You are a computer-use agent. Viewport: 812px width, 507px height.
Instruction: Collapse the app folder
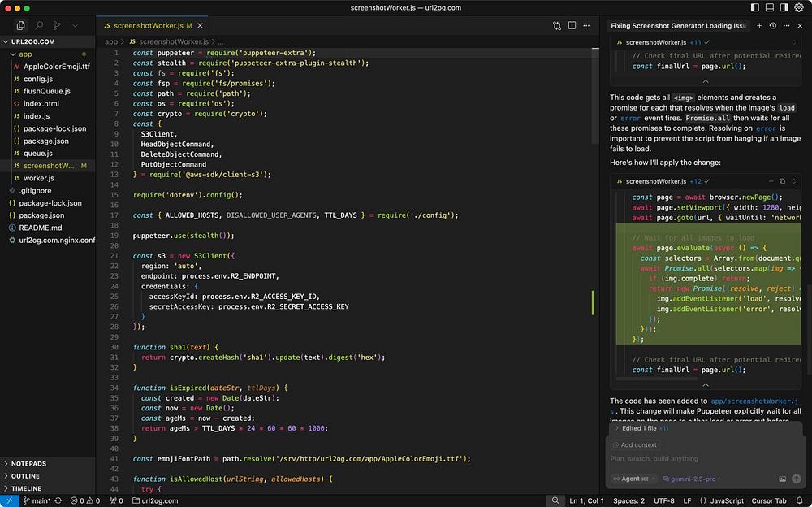pos(48,54)
